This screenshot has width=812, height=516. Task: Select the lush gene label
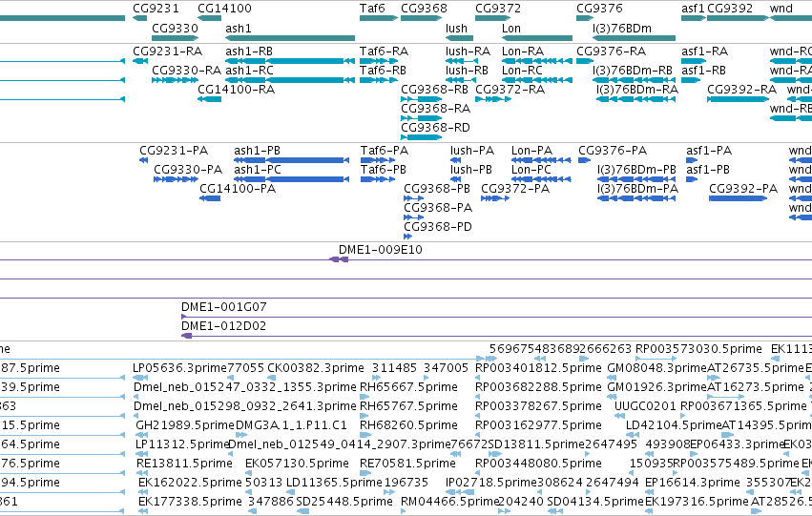pyautogui.click(x=456, y=29)
